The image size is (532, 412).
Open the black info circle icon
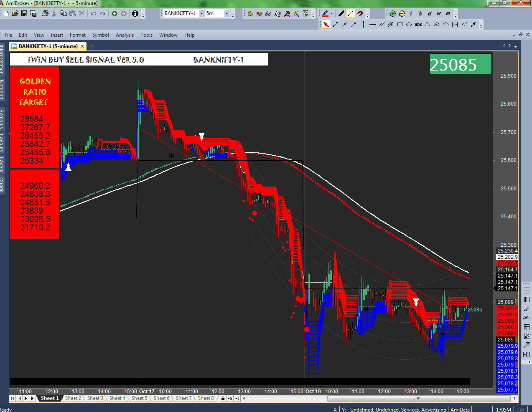[x=135, y=13]
